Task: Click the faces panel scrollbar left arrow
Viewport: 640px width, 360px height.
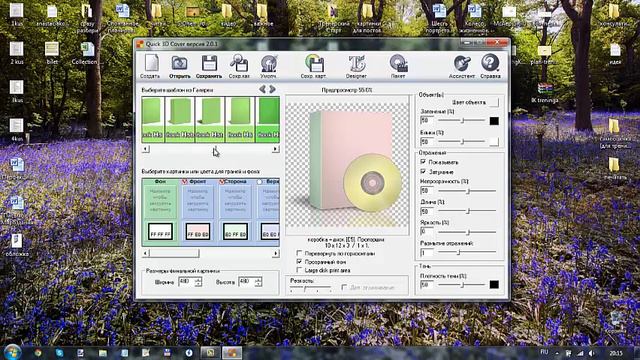Action: pyautogui.click(x=146, y=253)
